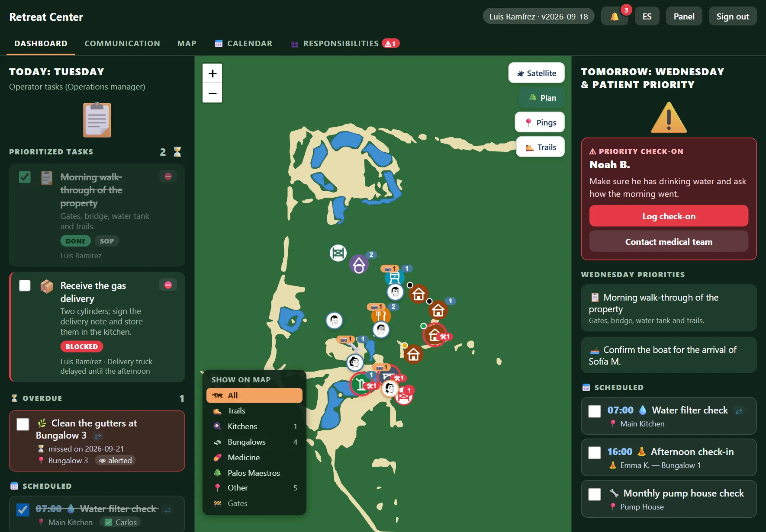Screen dimensions: 766x532
Task: Open SOP tag on Morning walk-through
Action: [x=107, y=241]
